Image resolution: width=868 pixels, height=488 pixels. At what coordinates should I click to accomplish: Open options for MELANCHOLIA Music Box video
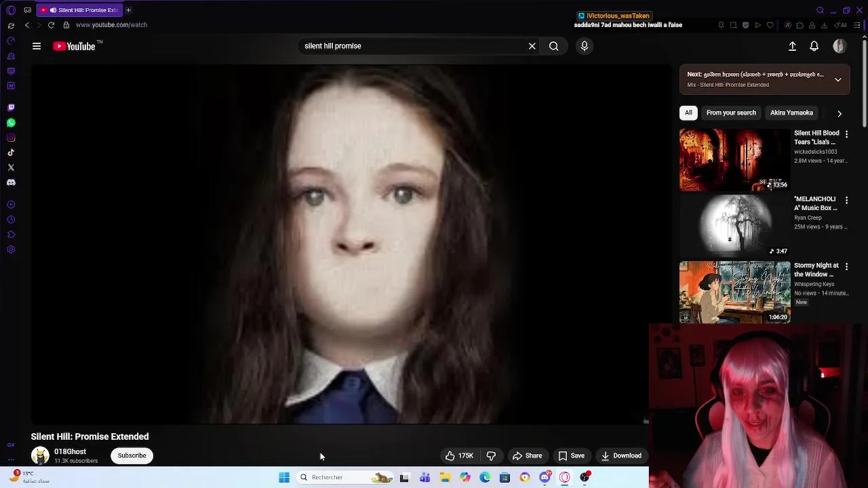[x=846, y=201]
